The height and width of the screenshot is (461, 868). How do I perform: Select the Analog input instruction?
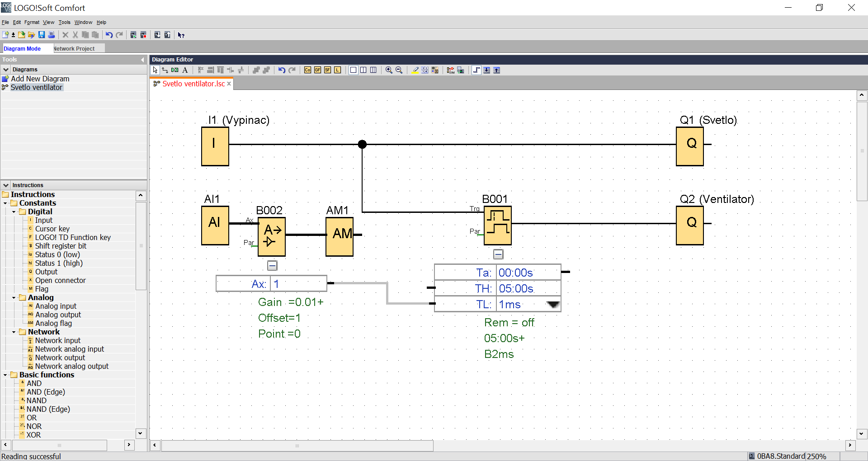click(x=56, y=306)
